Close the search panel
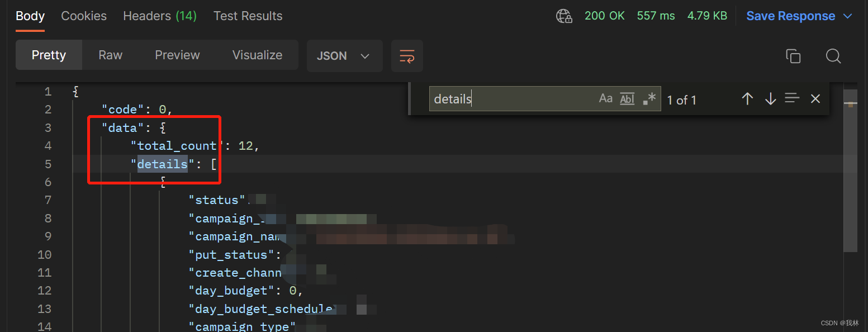Image resolution: width=868 pixels, height=332 pixels. click(815, 99)
